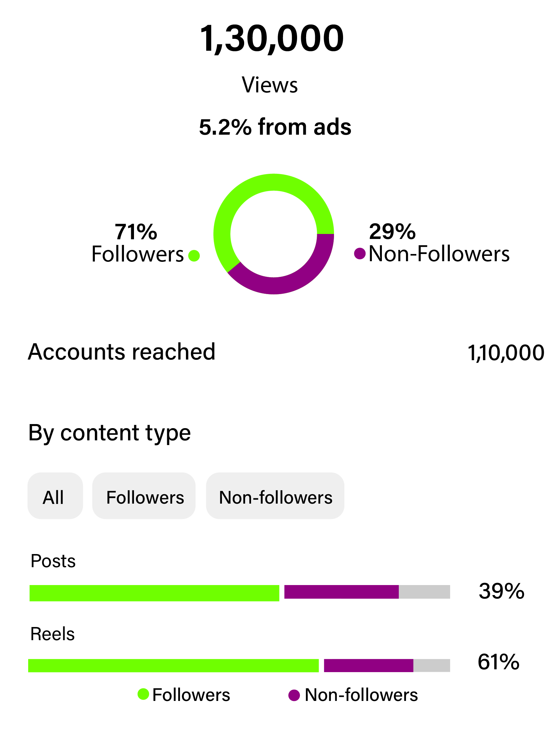The height and width of the screenshot is (731, 560).
Task: Click the 1,30,000 Views total
Action: point(272,38)
